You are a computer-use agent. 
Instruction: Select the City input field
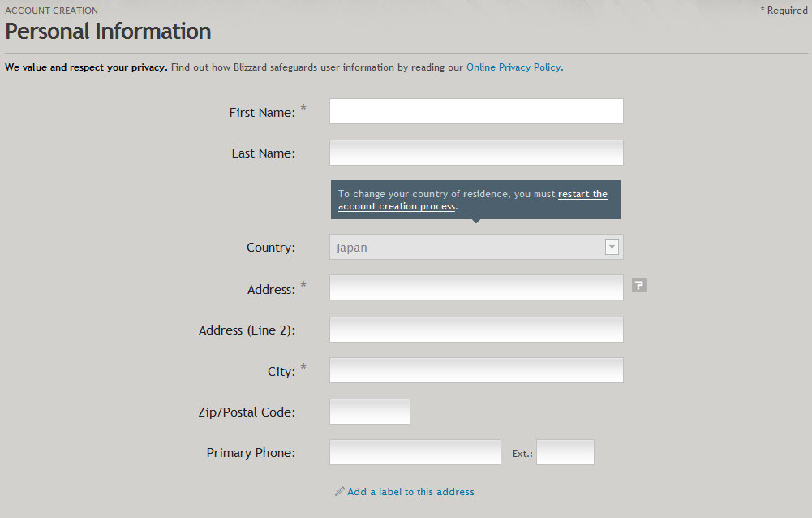476,370
